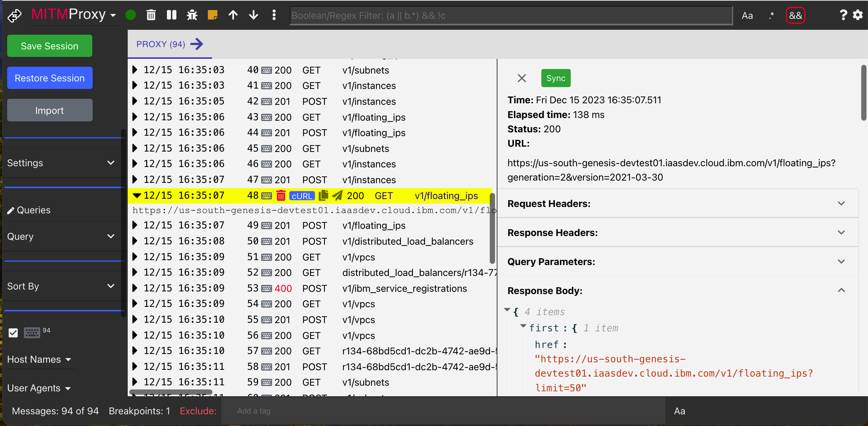Viewport: 868px width, 426px height.
Task: Toggle match case Aa in filter bar
Action: coord(747,15)
